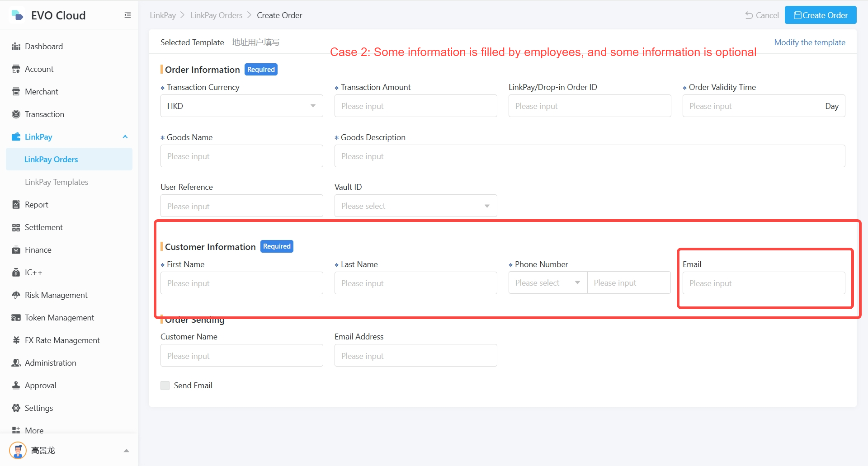Click the user avatar picture

coord(18,451)
